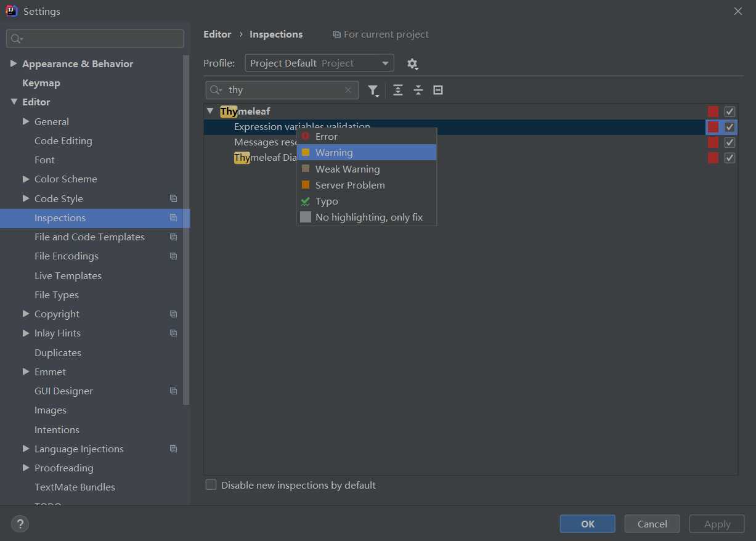Close the Settings dialog
The width and height of the screenshot is (756, 541).
point(738,11)
